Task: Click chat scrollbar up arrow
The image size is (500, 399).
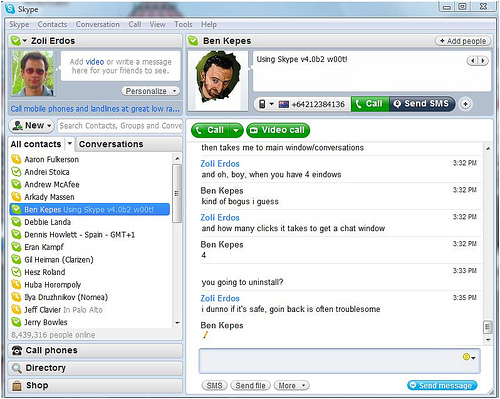Action: click(x=488, y=148)
